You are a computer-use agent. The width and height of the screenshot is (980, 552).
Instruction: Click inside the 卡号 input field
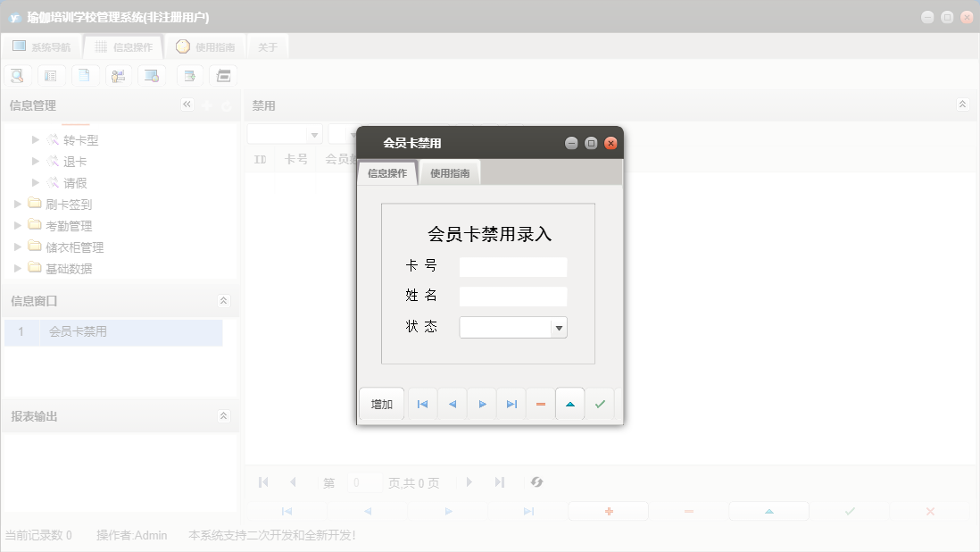tap(512, 266)
